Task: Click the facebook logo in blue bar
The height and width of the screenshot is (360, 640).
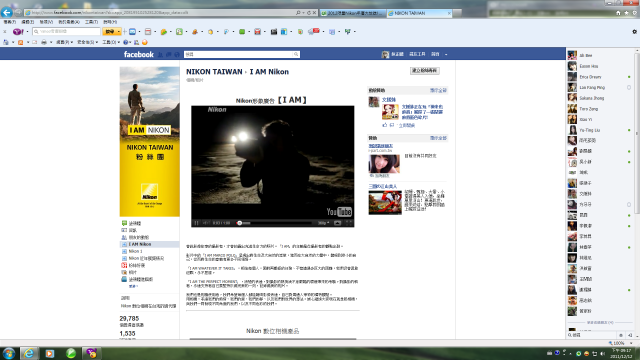Action: point(139,54)
